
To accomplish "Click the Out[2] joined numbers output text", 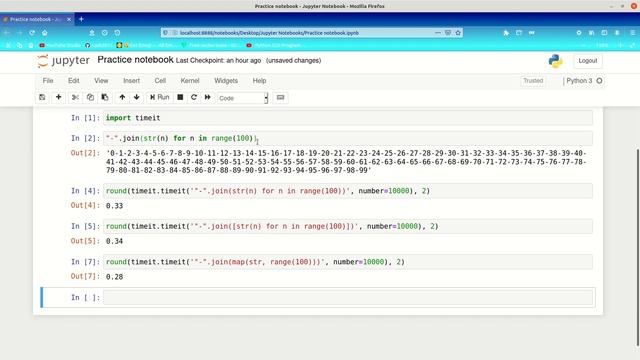I will click(x=346, y=162).
